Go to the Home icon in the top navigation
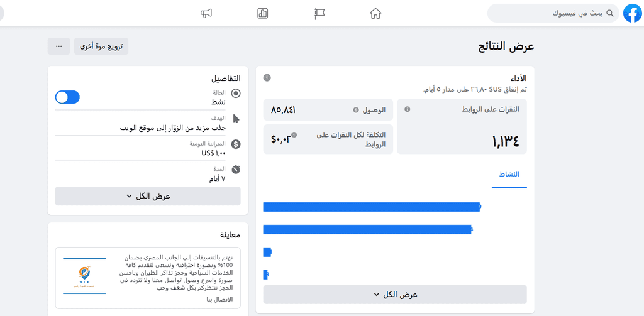 point(375,14)
